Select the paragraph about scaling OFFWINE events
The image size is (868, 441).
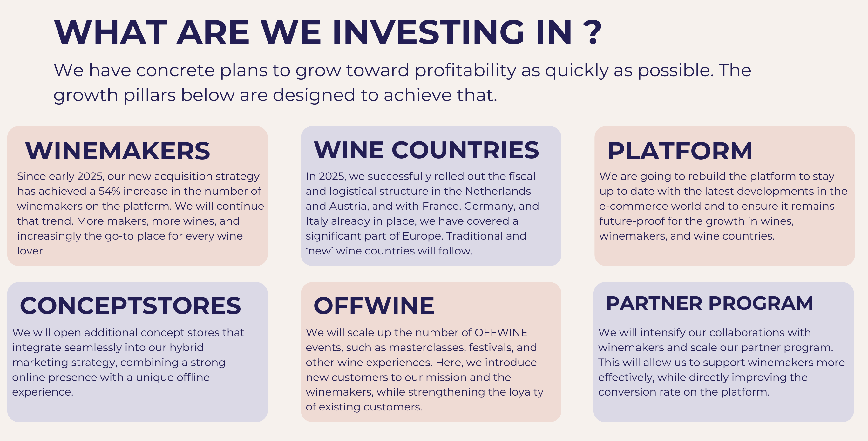coord(424,370)
